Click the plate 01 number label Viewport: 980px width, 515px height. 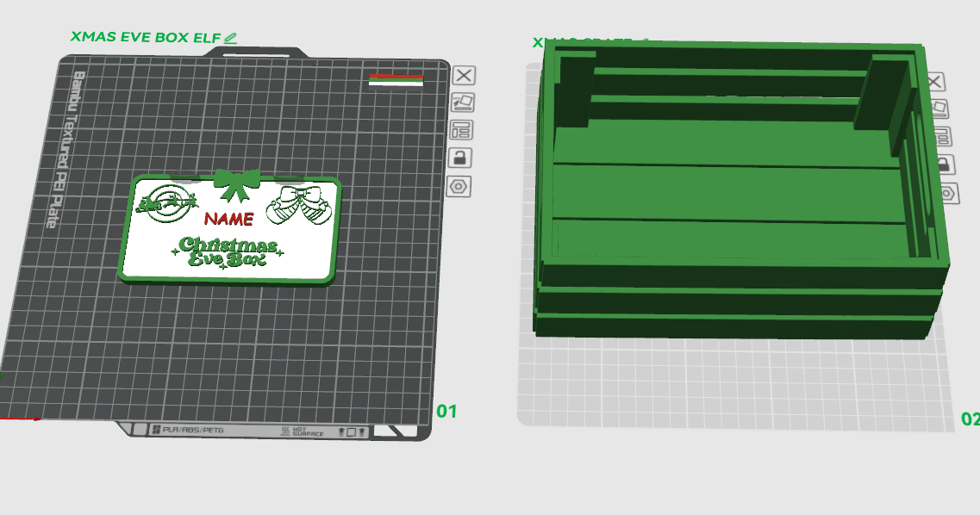446,412
